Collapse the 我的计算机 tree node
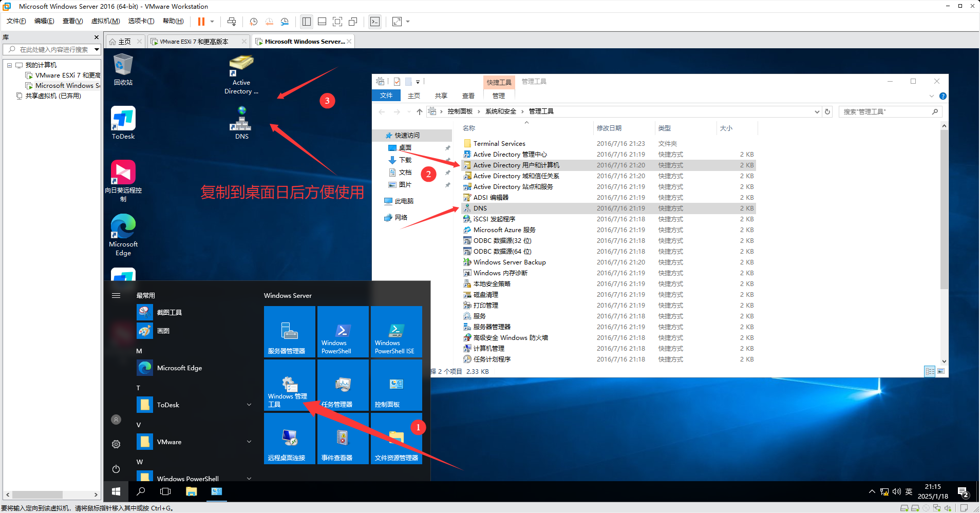 click(9, 65)
